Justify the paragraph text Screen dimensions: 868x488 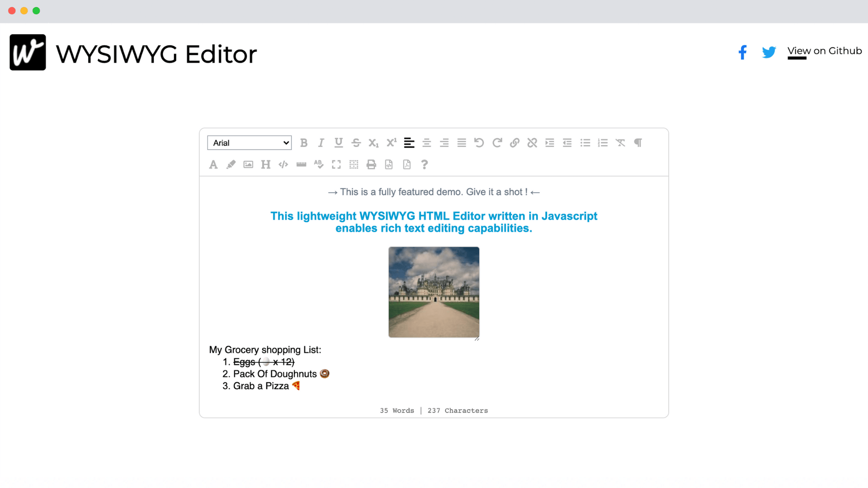462,143
